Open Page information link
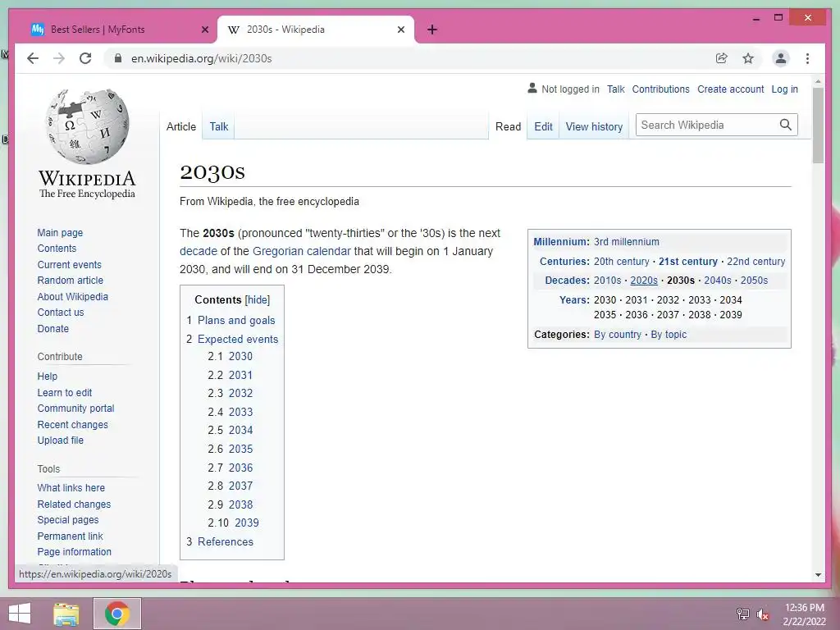 coord(74,551)
